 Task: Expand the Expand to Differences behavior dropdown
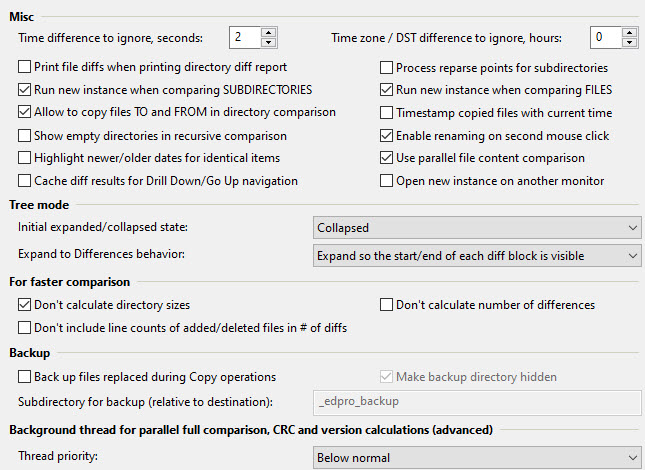pos(476,256)
